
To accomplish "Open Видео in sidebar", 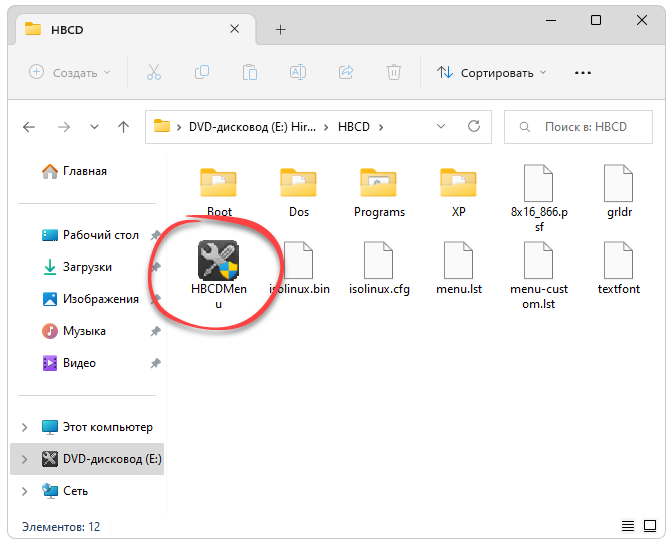I will pos(69,363).
